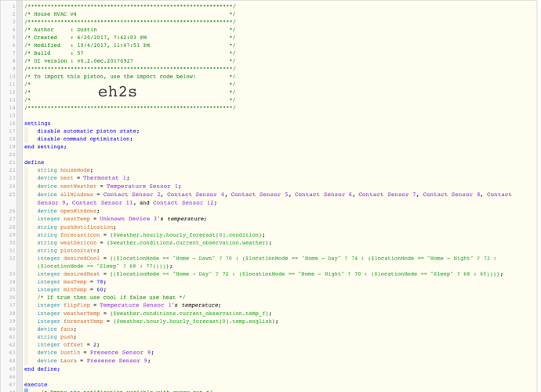Viewport: 541px width, 392px height.
Task: Click line number 32 in the gutter
Action: click(x=12, y=259)
